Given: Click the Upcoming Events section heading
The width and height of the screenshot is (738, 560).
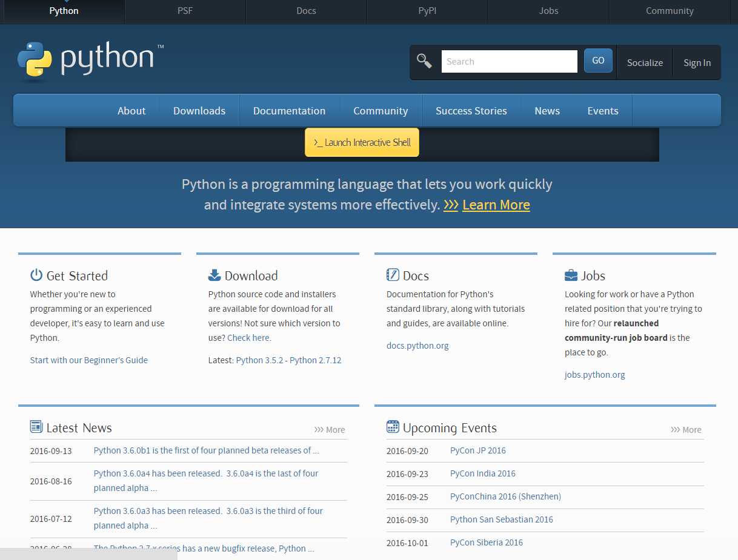Looking at the screenshot, I should pos(450,428).
